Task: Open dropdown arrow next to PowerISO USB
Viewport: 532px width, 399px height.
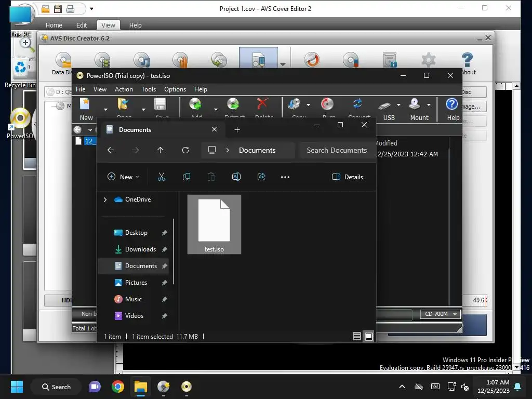Action: (398, 105)
